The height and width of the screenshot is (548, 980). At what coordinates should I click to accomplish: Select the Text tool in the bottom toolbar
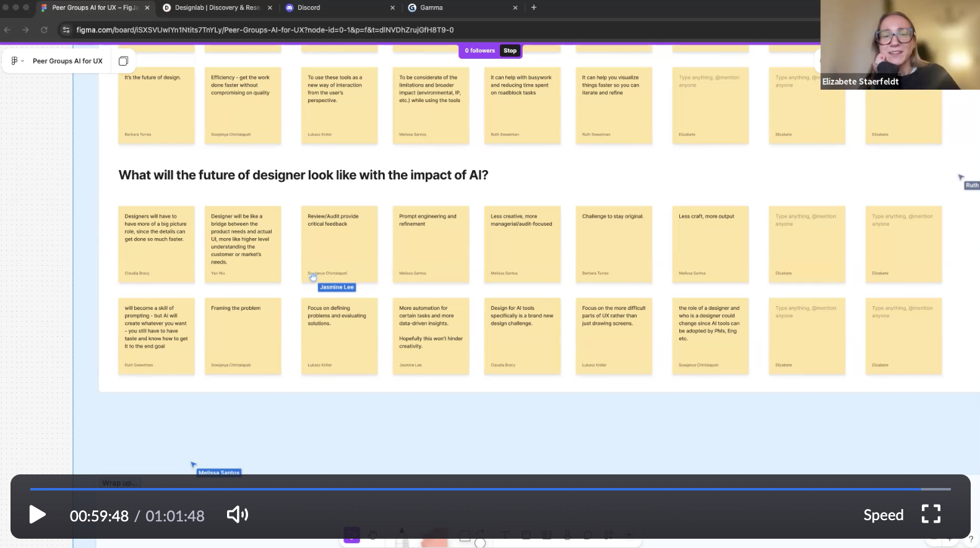coord(505,535)
